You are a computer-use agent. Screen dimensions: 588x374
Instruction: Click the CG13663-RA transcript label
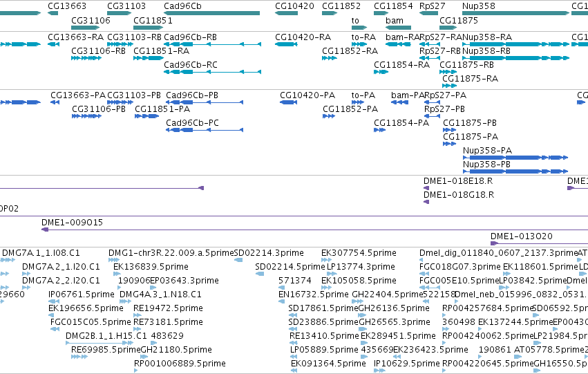(76, 37)
